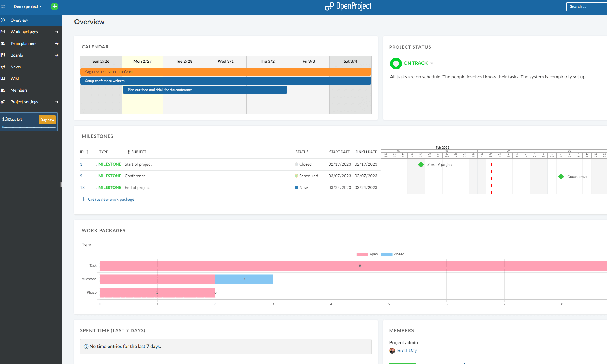The width and height of the screenshot is (607, 364).
Task: Toggle the closed legend in chart
Action: (x=393, y=254)
